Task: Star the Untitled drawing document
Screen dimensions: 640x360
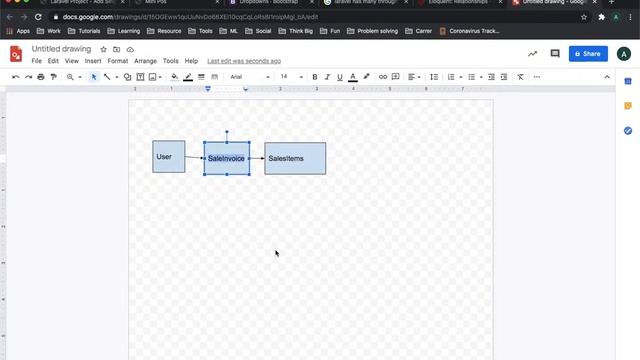Action: tap(103, 49)
